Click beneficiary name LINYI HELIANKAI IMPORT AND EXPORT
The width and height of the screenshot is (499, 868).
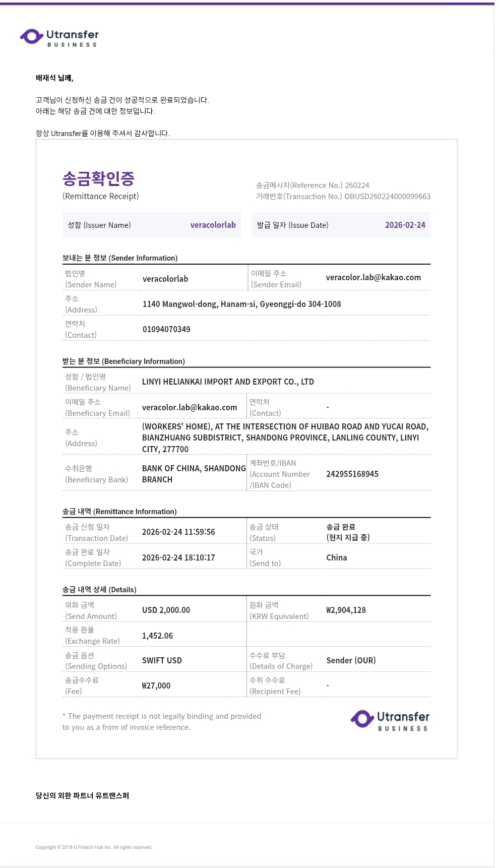pyautogui.click(x=228, y=382)
